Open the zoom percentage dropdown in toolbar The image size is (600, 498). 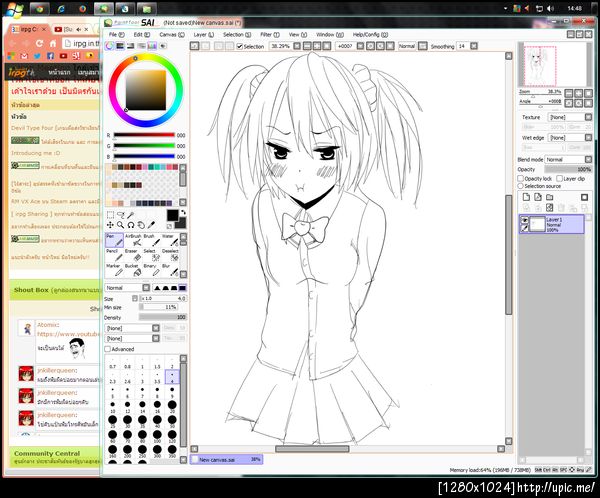[297, 46]
